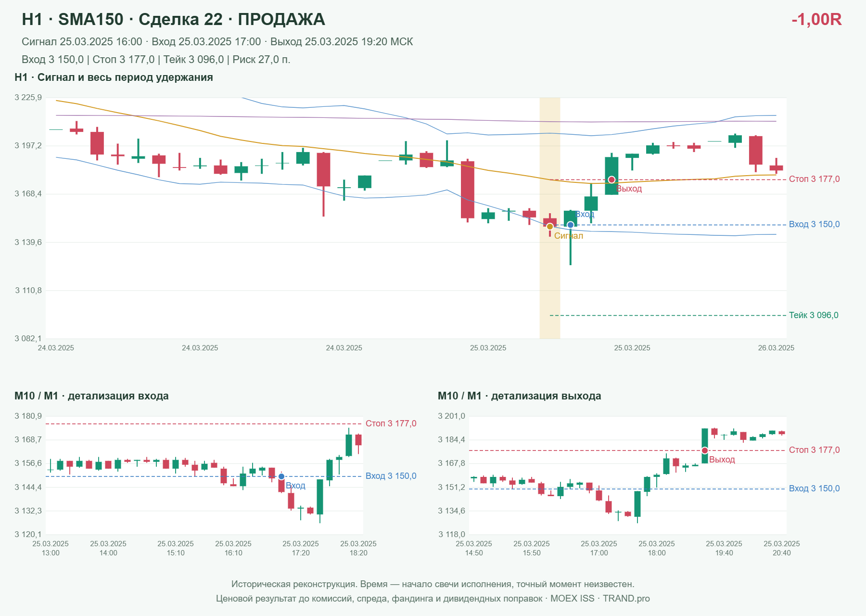Click the 3 180,9 label on entry chart axis

[28, 416]
